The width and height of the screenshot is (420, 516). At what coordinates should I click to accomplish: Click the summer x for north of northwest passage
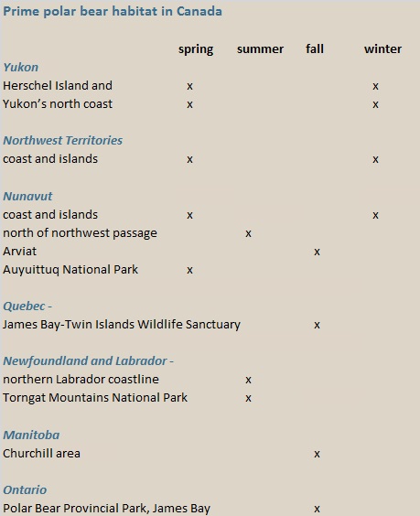pos(249,233)
